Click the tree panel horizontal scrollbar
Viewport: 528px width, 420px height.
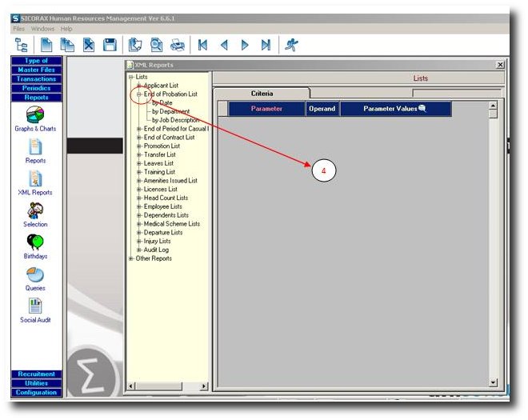167,386
